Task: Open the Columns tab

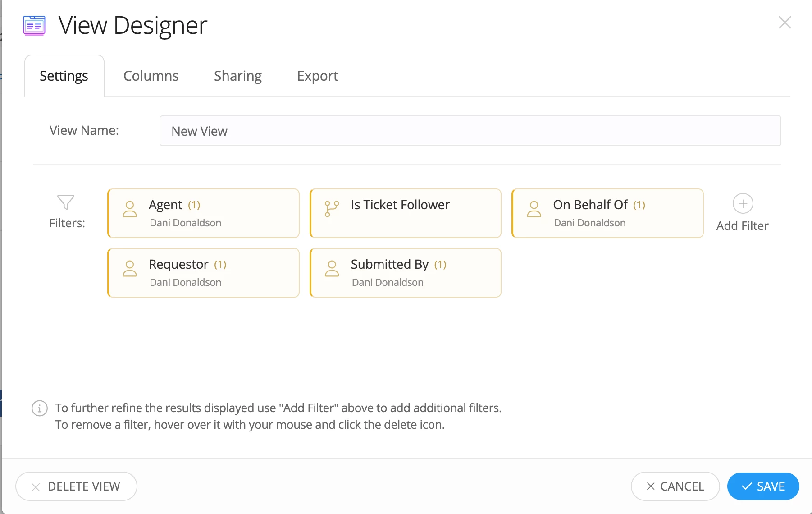Action: [x=151, y=76]
